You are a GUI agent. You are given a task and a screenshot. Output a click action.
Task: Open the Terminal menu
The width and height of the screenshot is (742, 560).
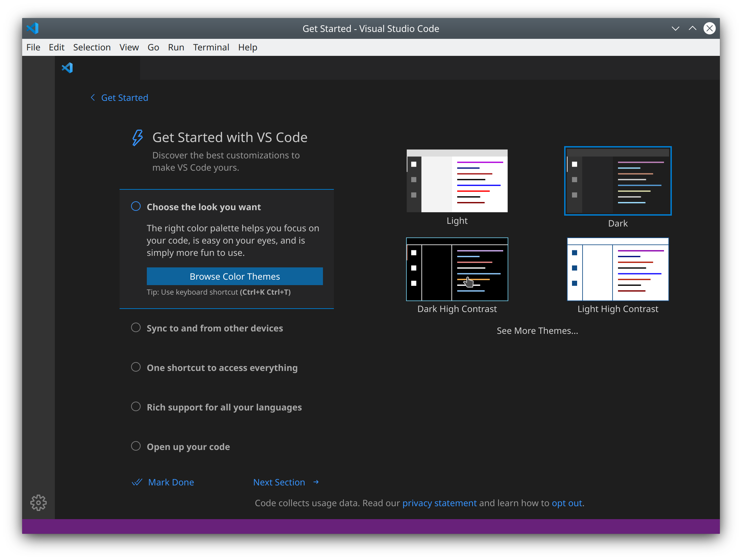(x=211, y=47)
